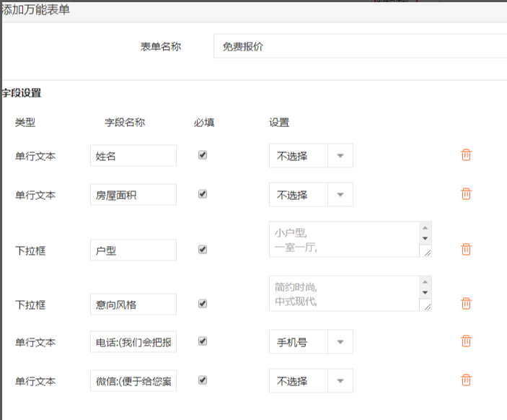This screenshot has width=507, height=420.
Task: Open 不选择 dropdown in 微信 row
Action: pyautogui.click(x=311, y=380)
